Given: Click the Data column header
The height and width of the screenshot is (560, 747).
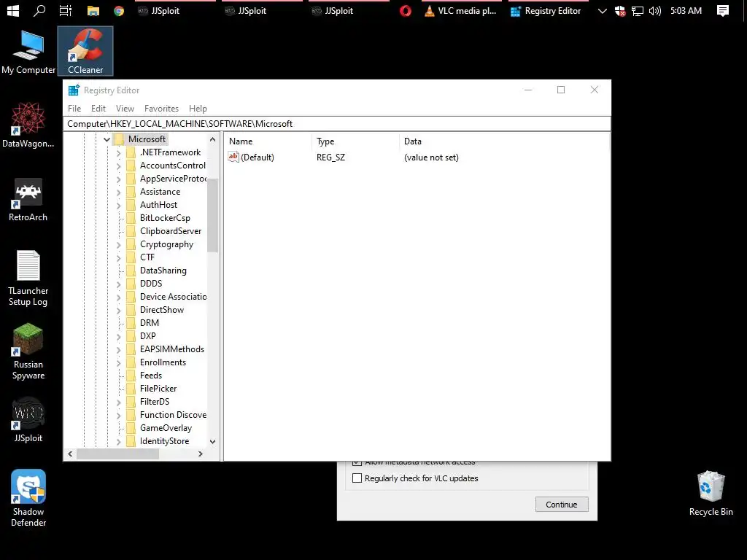Looking at the screenshot, I should 504,141.
